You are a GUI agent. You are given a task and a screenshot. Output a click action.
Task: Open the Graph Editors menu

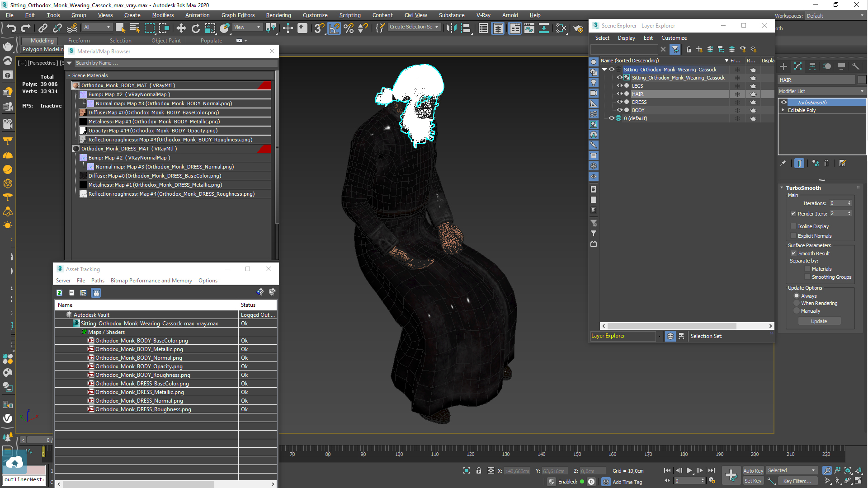[x=238, y=15]
